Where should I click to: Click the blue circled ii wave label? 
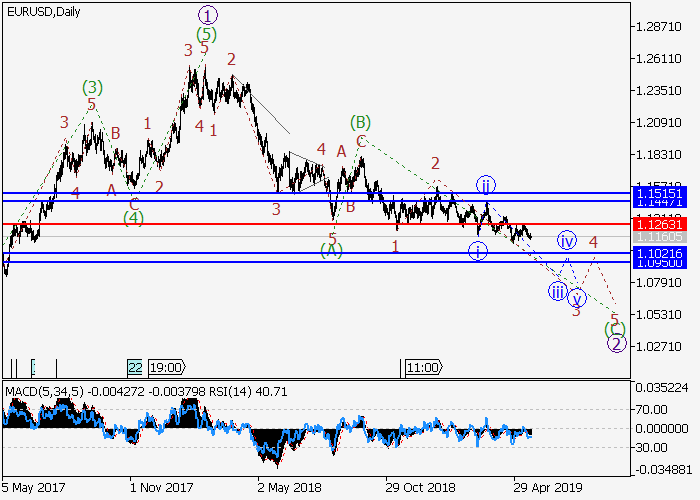(x=485, y=185)
